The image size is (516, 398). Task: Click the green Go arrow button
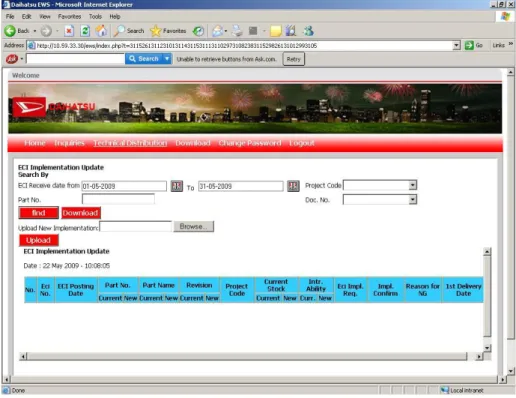pos(469,45)
